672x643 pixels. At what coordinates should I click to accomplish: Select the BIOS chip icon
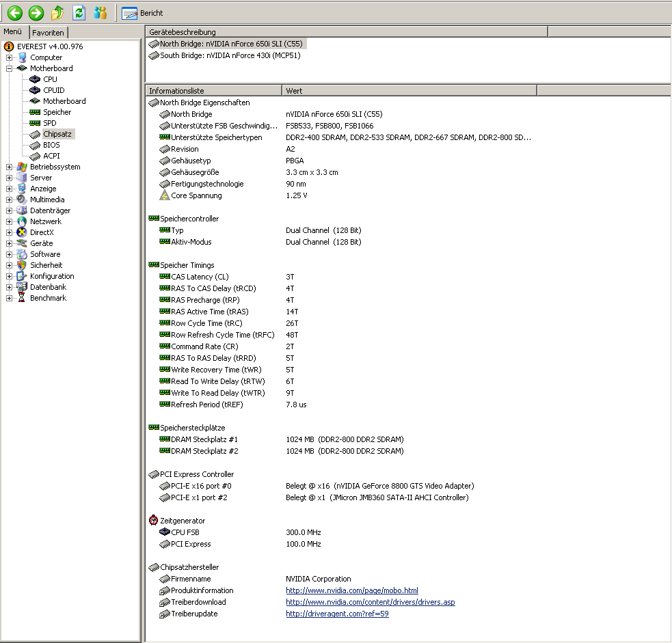click(x=35, y=145)
